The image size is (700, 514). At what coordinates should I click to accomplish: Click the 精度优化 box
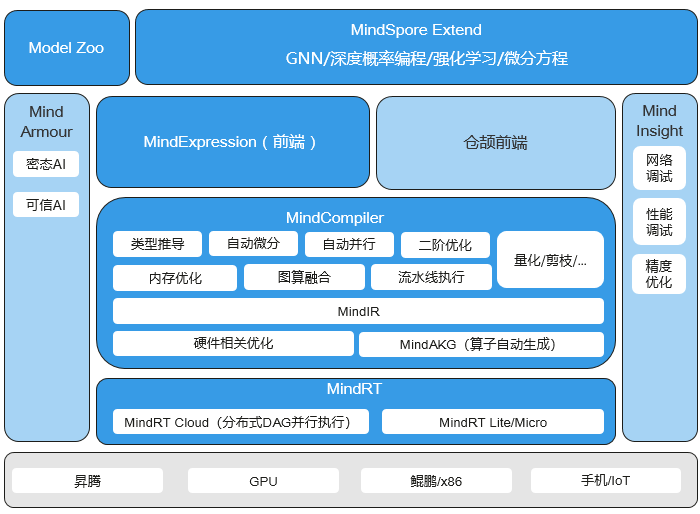point(659,274)
